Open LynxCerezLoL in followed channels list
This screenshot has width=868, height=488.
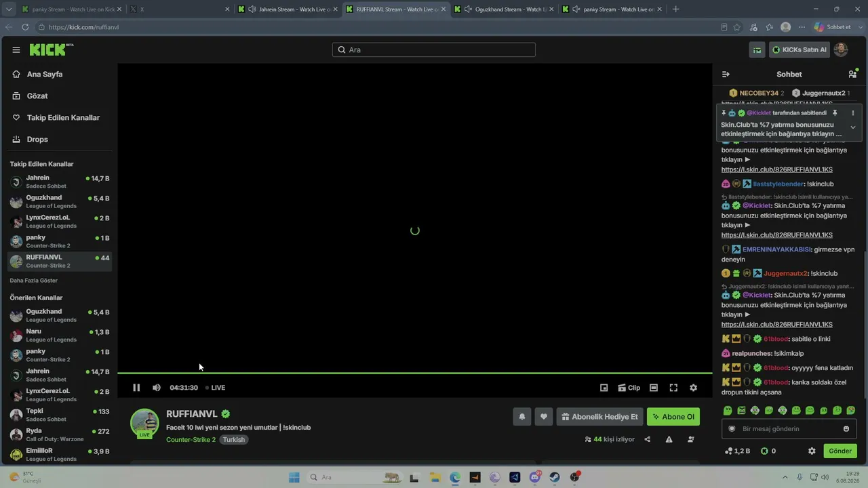point(60,222)
